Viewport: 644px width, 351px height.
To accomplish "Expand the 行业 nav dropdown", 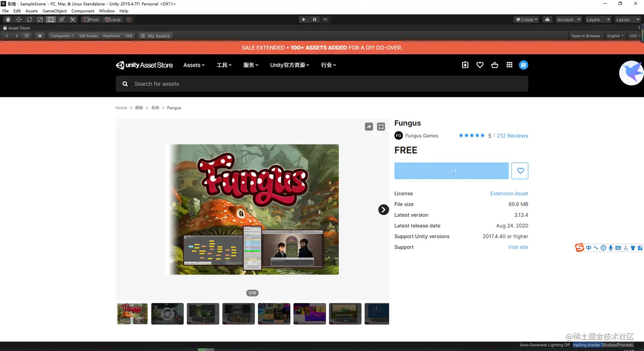I will (x=328, y=65).
